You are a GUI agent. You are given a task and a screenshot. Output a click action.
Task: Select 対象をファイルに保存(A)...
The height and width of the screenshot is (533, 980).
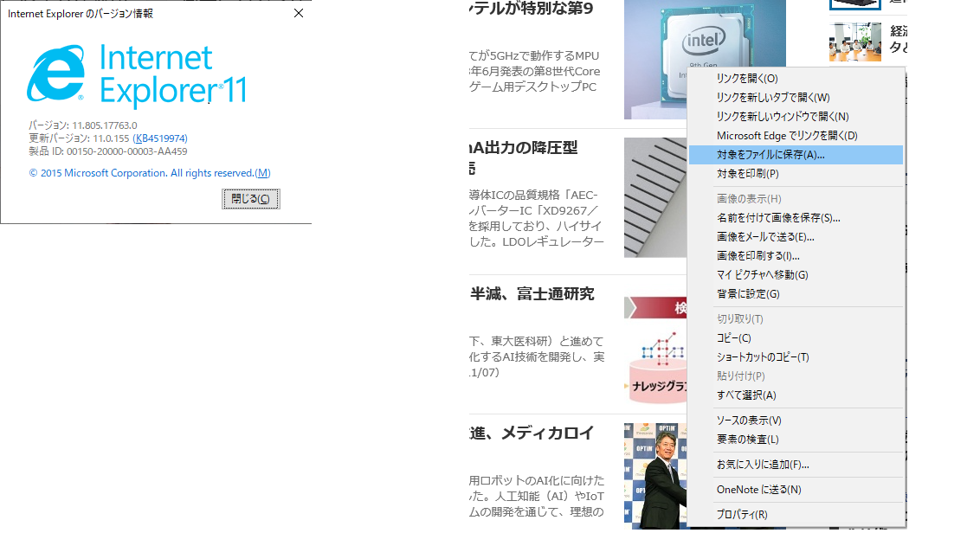(796, 155)
